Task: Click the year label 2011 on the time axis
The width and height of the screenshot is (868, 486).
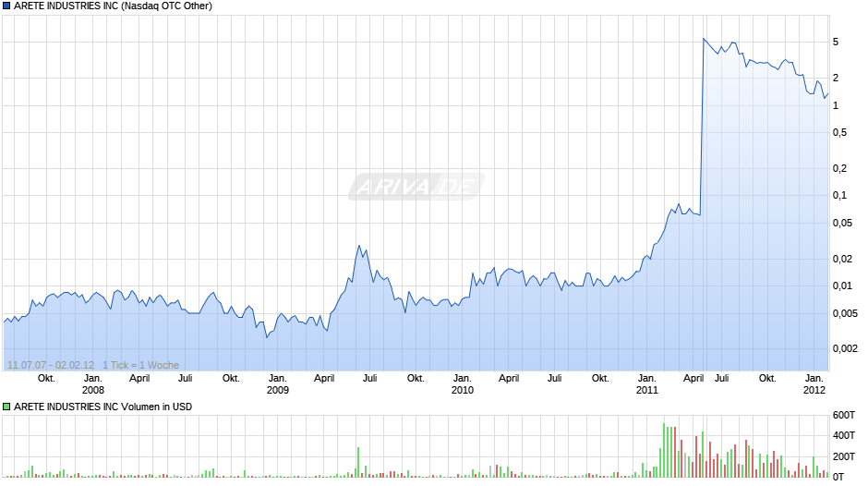Action: coord(647,390)
